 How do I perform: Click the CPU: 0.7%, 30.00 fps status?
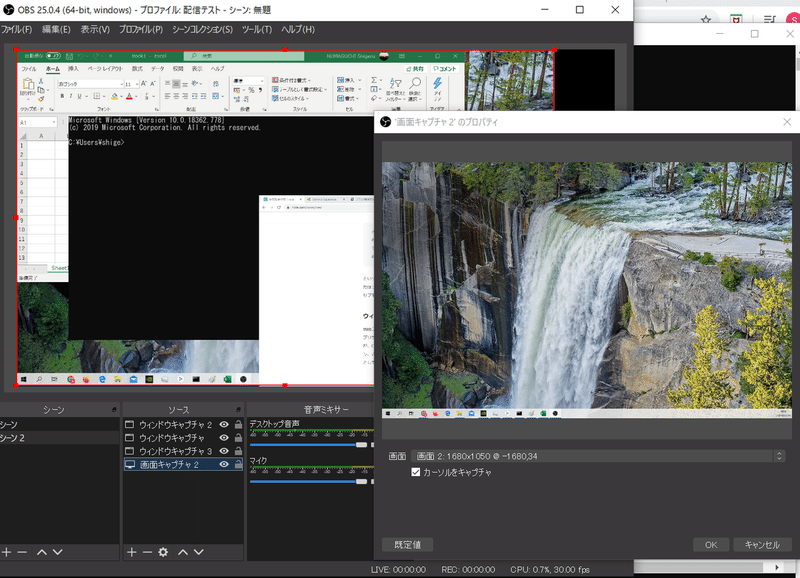click(x=550, y=569)
